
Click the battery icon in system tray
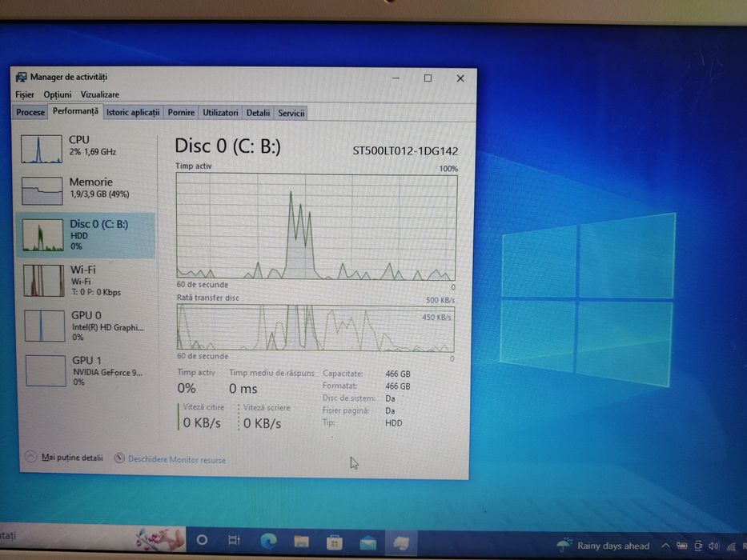[681, 546]
